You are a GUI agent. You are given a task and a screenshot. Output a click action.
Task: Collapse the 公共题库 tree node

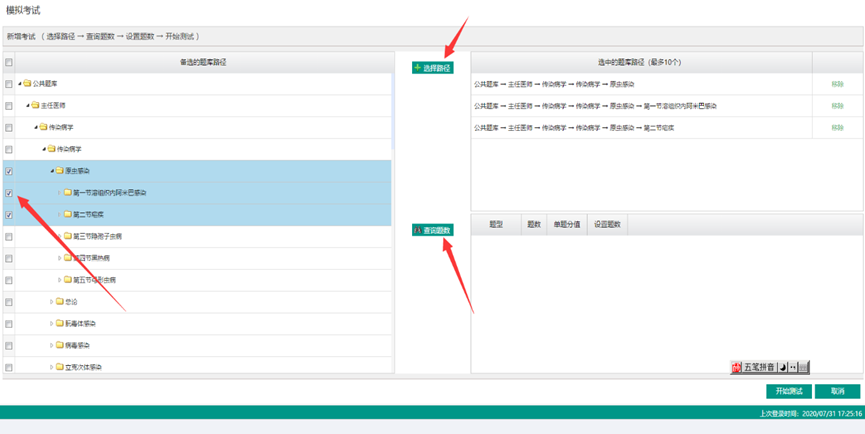pyautogui.click(x=20, y=84)
